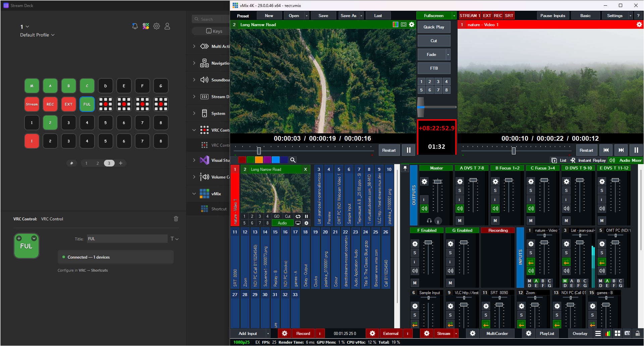Toggle External output button

click(391, 333)
